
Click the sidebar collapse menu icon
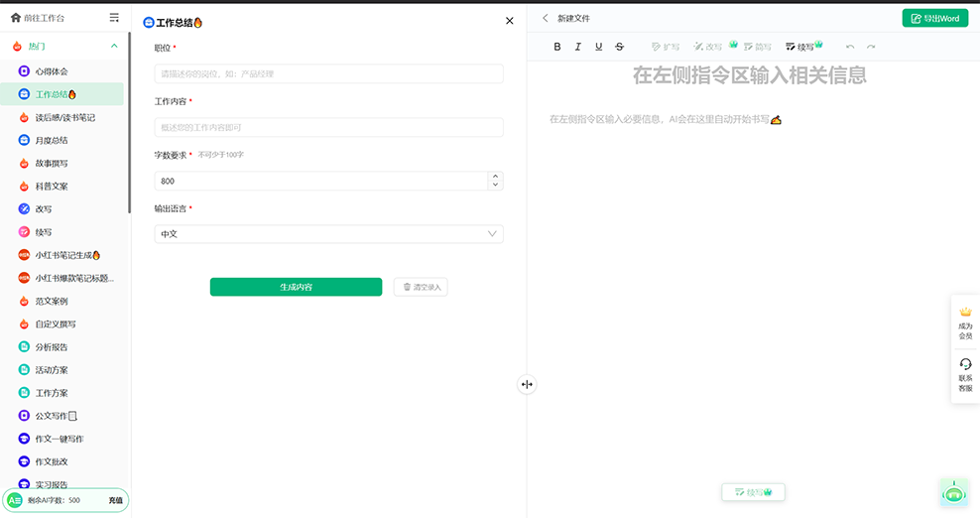pos(115,18)
